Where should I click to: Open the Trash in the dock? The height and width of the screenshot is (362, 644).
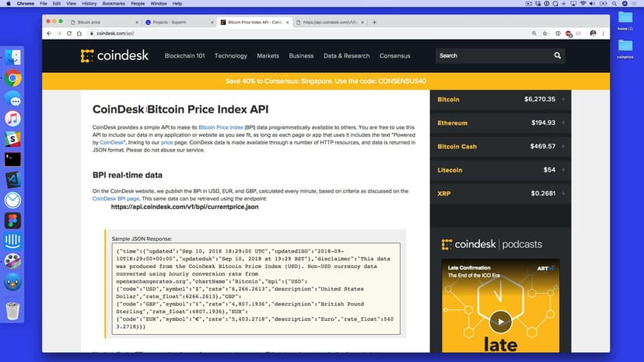(12, 312)
